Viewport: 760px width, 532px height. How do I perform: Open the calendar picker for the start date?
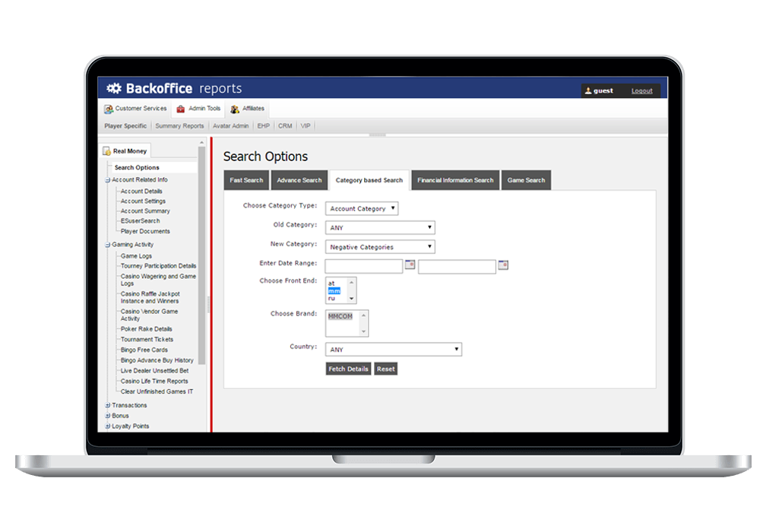pyautogui.click(x=409, y=265)
